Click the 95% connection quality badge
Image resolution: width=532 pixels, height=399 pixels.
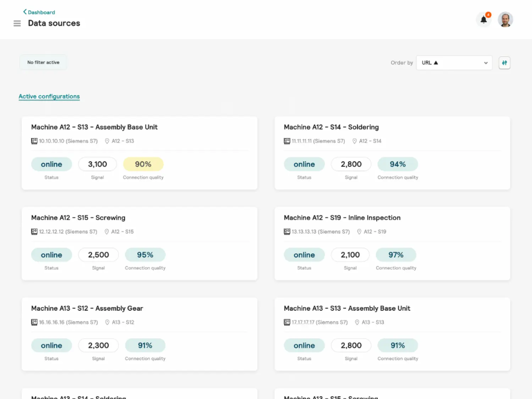coord(145,255)
